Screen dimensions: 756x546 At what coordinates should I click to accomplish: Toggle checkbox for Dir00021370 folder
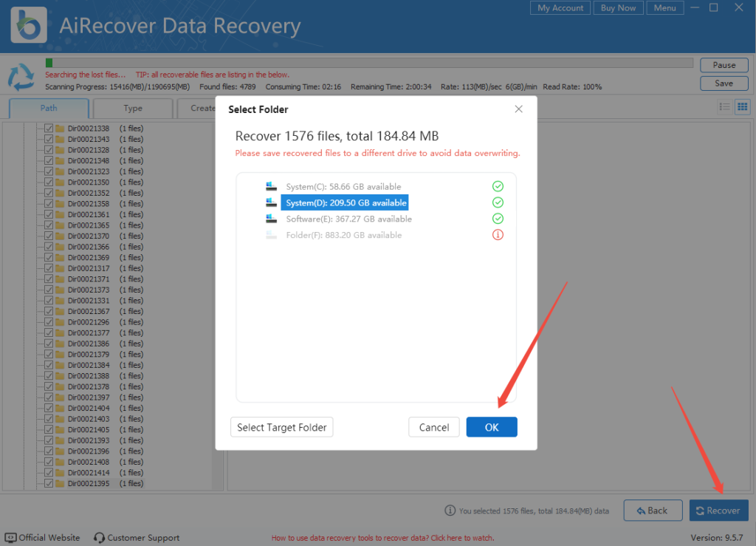point(49,236)
